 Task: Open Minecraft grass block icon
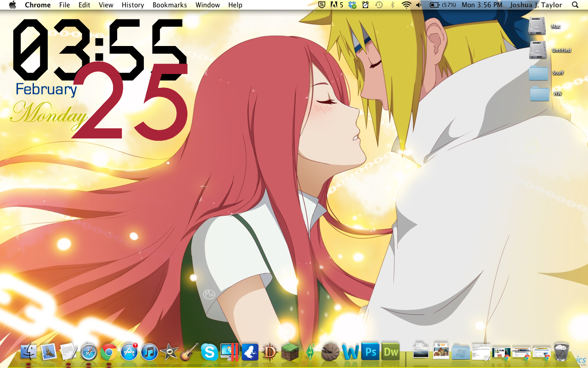(290, 352)
